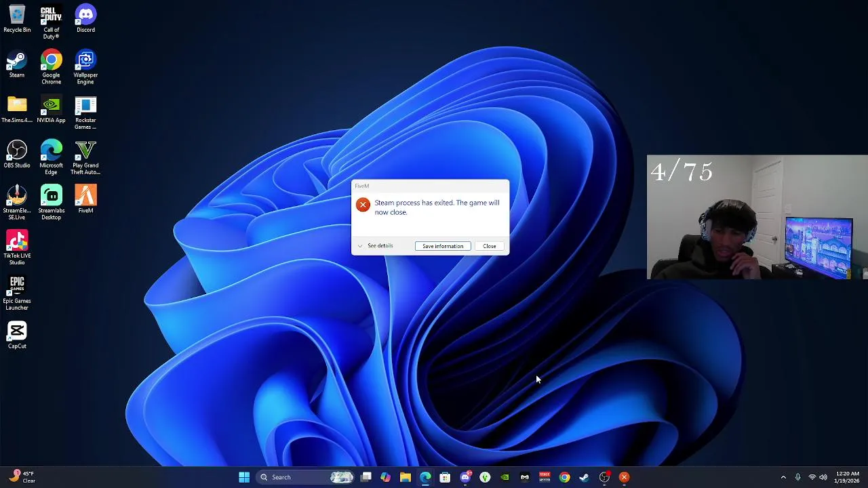
Task: Open Microsoft Store from the taskbar
Action: 445,477
